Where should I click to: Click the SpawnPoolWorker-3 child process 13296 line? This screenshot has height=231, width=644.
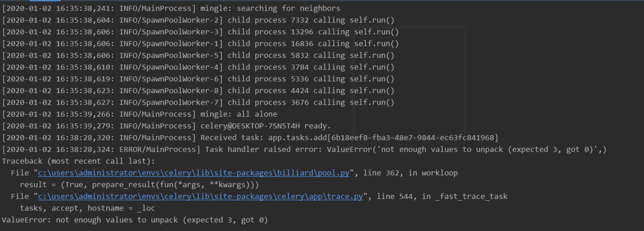click(200, 32)
